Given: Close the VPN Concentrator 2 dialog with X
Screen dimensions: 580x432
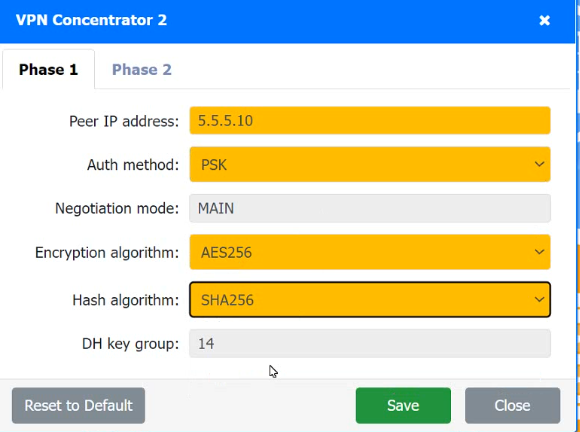Looking at the screenshot, I should tap(544, 20).
